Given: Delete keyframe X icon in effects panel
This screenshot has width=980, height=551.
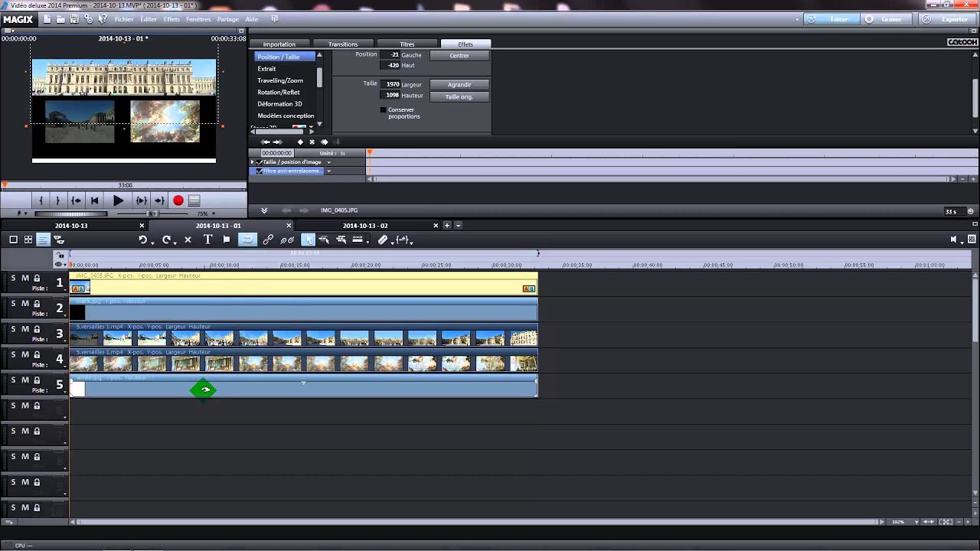Looking at the screenshot, I should (x=312, y=142).
